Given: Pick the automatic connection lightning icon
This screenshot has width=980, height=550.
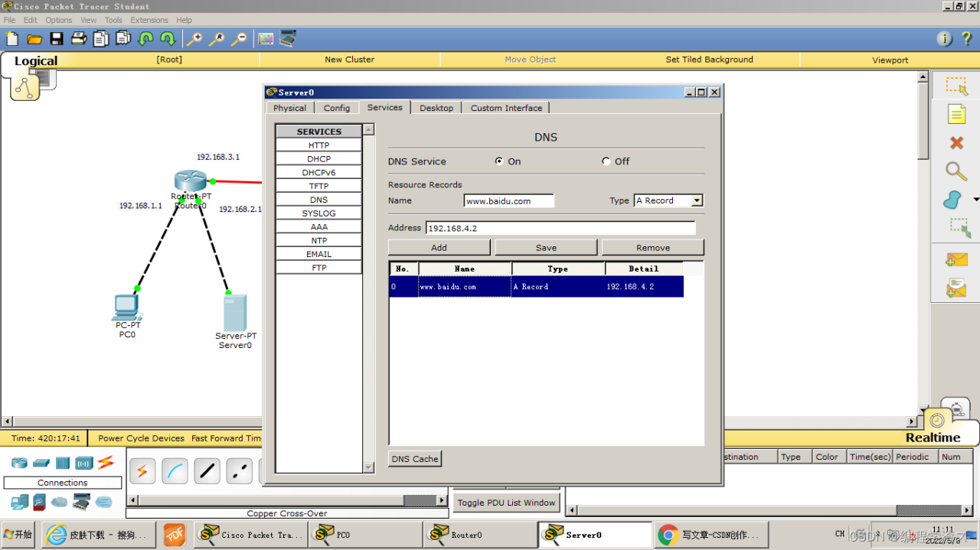Looking at the screenshot, I should coord(142,471).
